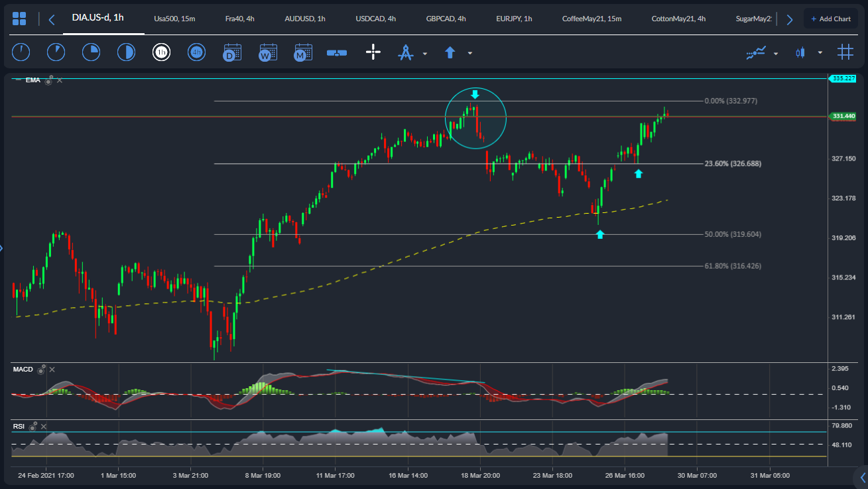Select the compass drawing tools icon
The height and width of the screenshot is (489, 868).
pyautogui.click(x=406, y=52)
